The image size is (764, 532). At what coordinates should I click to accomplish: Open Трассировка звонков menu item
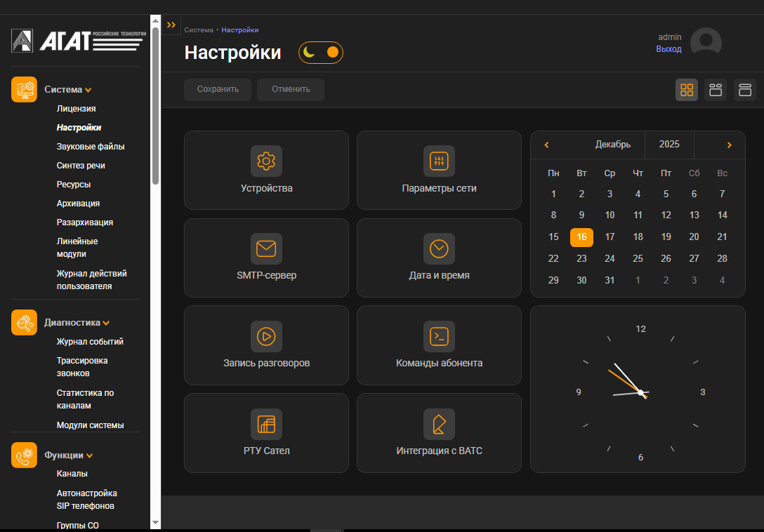[82, 367]
